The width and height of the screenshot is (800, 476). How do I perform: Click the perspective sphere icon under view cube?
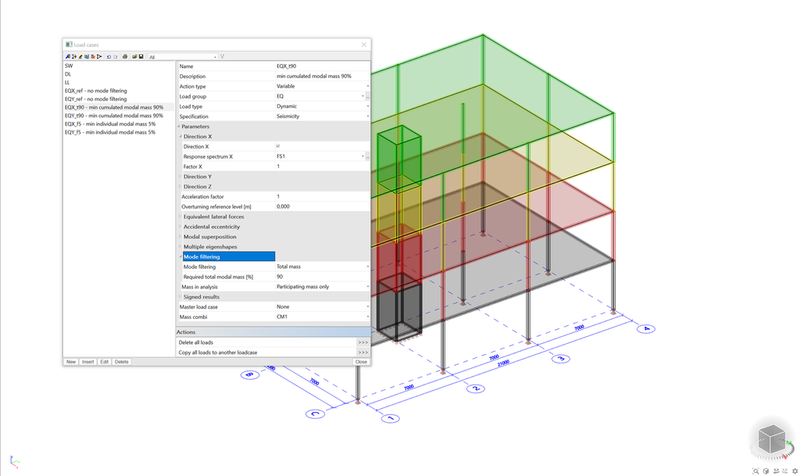[x=766, y=471]
